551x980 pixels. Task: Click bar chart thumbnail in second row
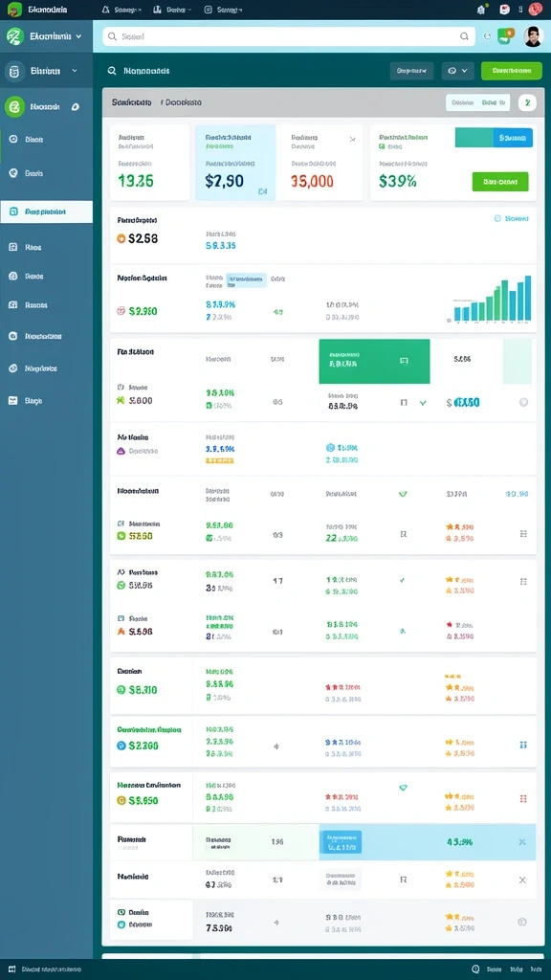(x=492, y=300)
